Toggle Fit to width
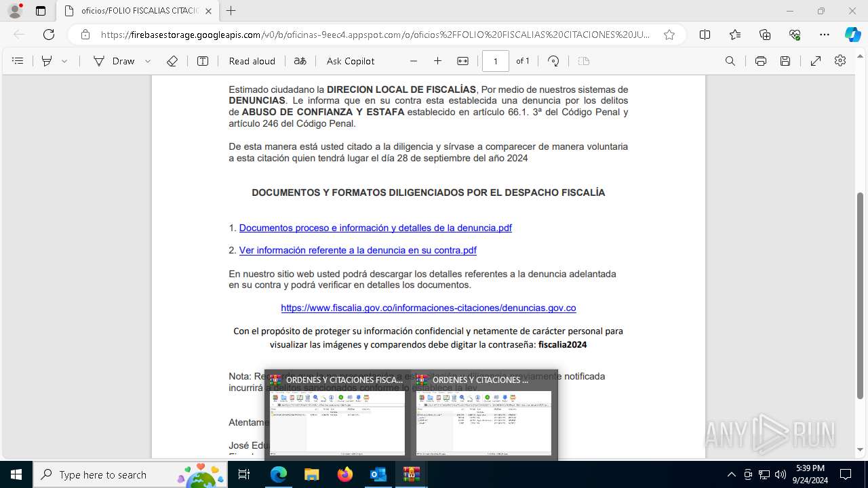Image resolution: width=868 pixels, height=488 pixels. (x=462, y=61)
